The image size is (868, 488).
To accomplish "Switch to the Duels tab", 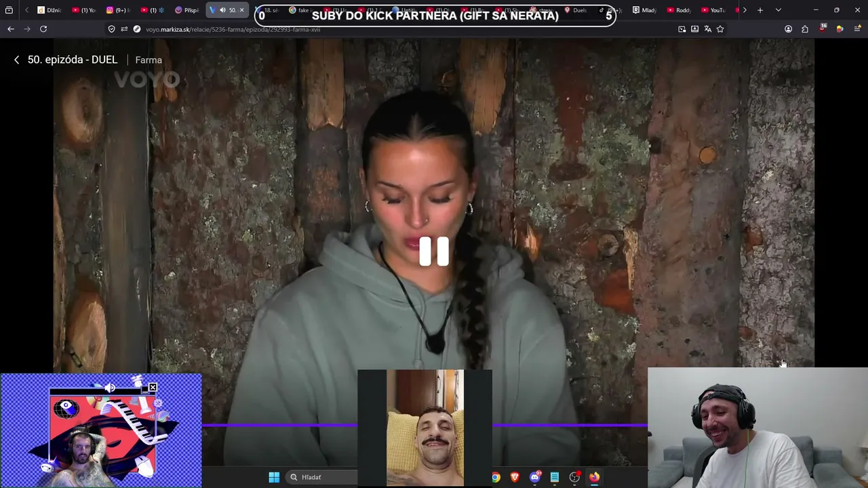I will [576, 10].
